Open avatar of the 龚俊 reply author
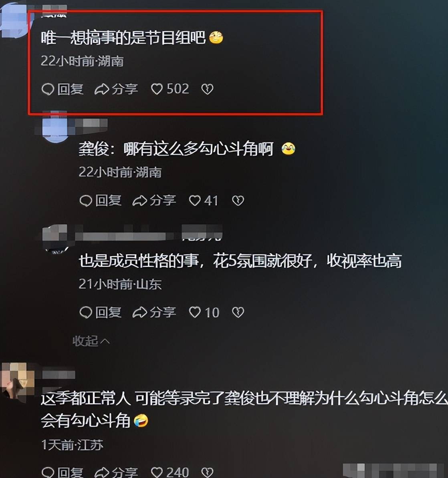 (x=55, y=127)
